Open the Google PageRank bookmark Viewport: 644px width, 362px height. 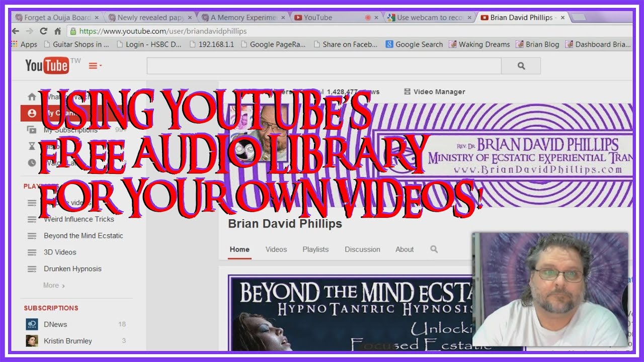273,44
